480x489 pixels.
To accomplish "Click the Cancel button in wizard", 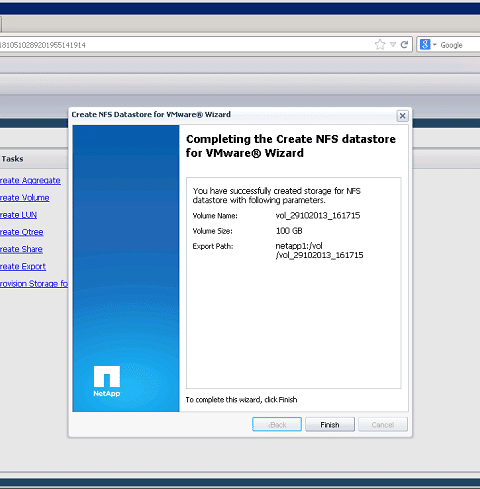I will point(383,424).
